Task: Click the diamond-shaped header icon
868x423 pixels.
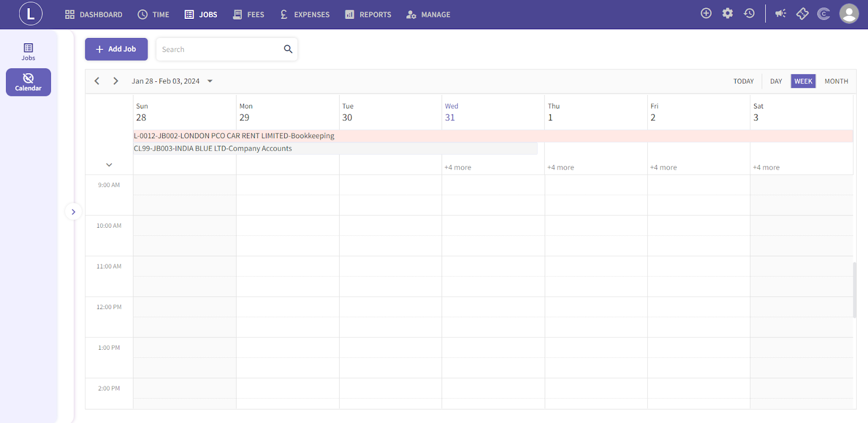Action: click(x=802, y=14)
